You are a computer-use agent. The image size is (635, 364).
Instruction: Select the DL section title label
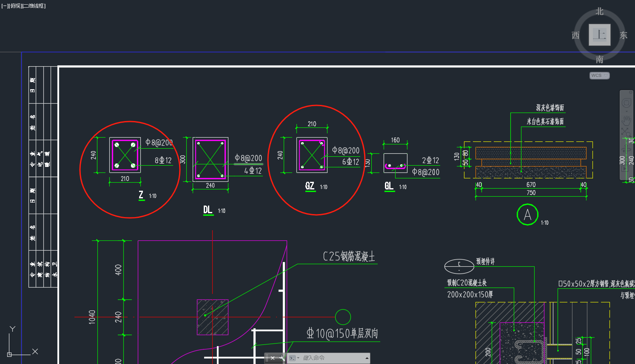(208, 210)
